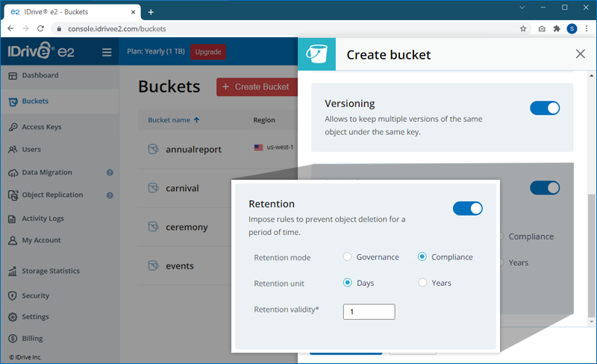The image size is (597, 364).
Task: Click the ceremony bucket icon
Action: click(153, 227)
